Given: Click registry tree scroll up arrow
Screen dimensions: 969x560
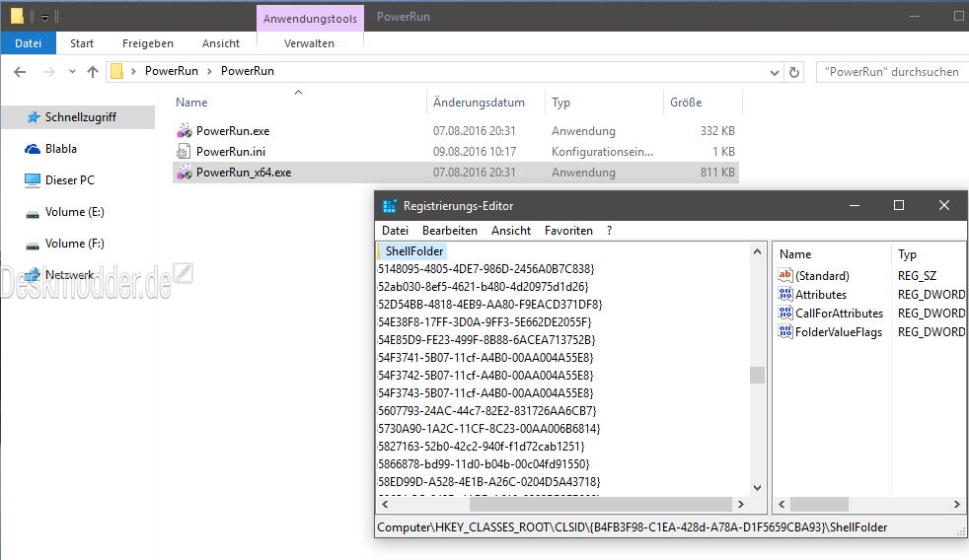Looking at the screenshot, I should tap(757, 251).
